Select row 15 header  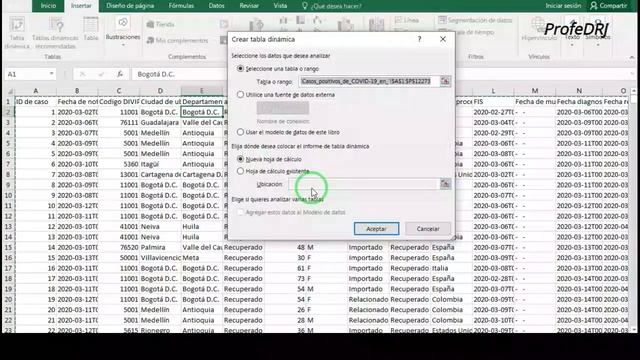[x=8, y=247]
